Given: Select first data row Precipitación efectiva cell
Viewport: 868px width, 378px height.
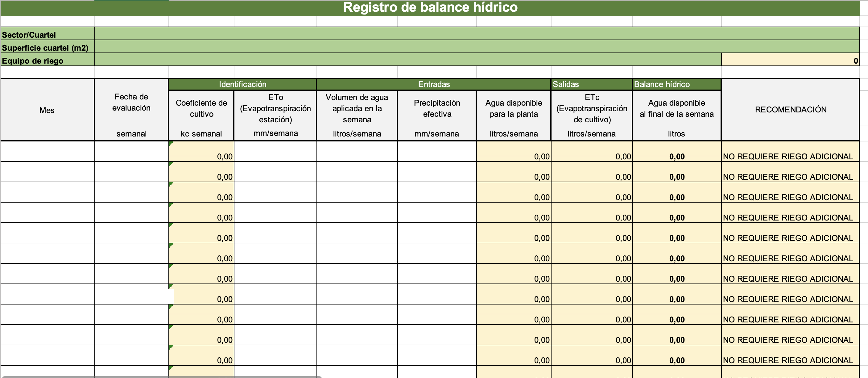Looking at the screenshot, I should pyautogui.click(x=437, y=152).
